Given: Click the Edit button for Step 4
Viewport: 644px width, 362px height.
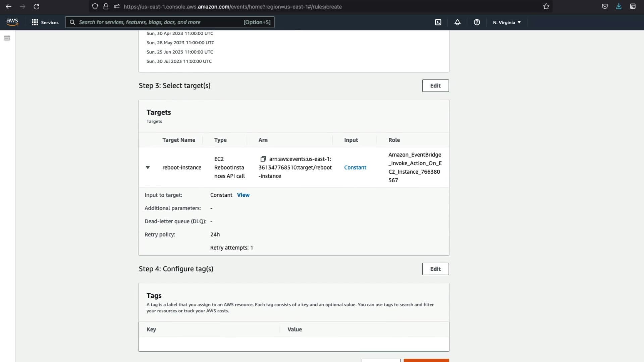Looking at the screenshot, I should 435,269.
